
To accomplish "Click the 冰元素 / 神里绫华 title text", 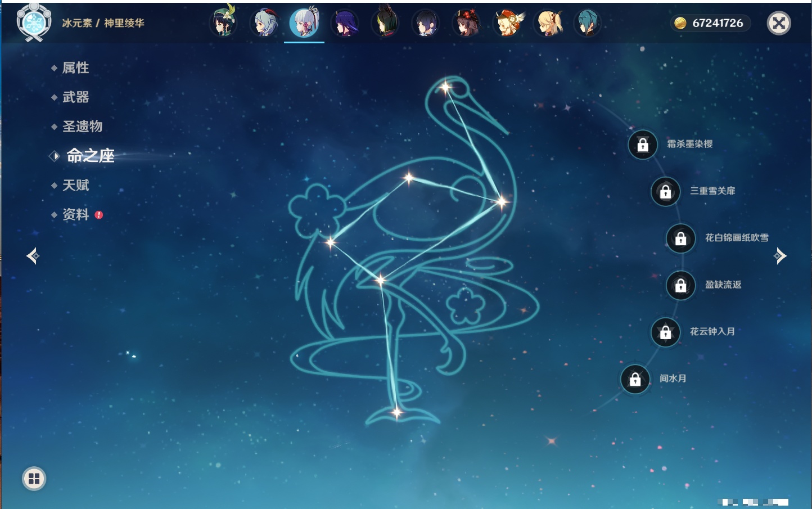I will pos(103,23).
